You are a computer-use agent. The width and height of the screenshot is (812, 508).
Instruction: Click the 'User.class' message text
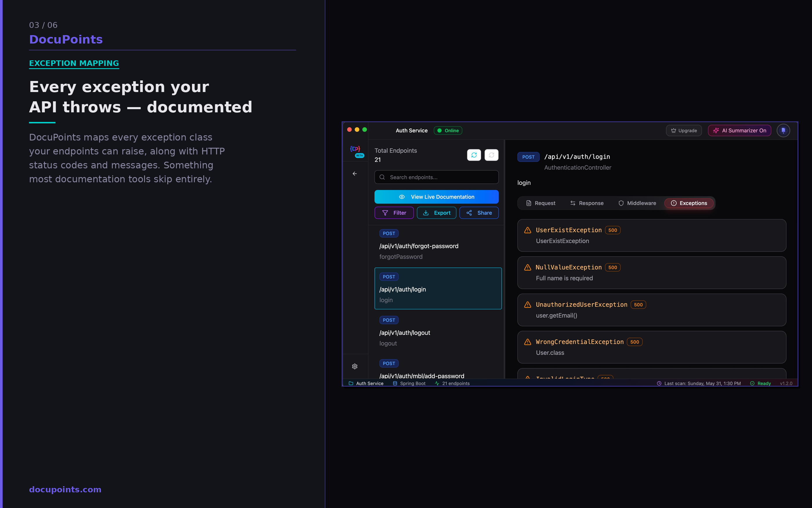[550, 353]
